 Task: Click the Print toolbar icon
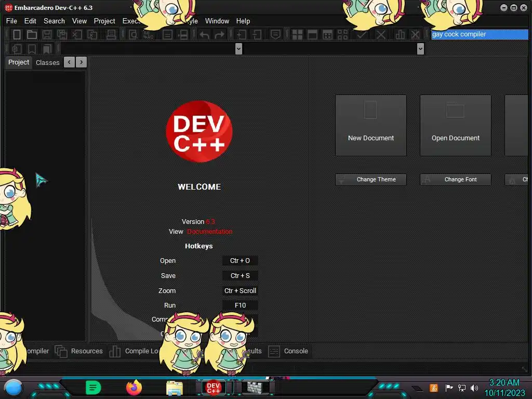coord(111,35)
